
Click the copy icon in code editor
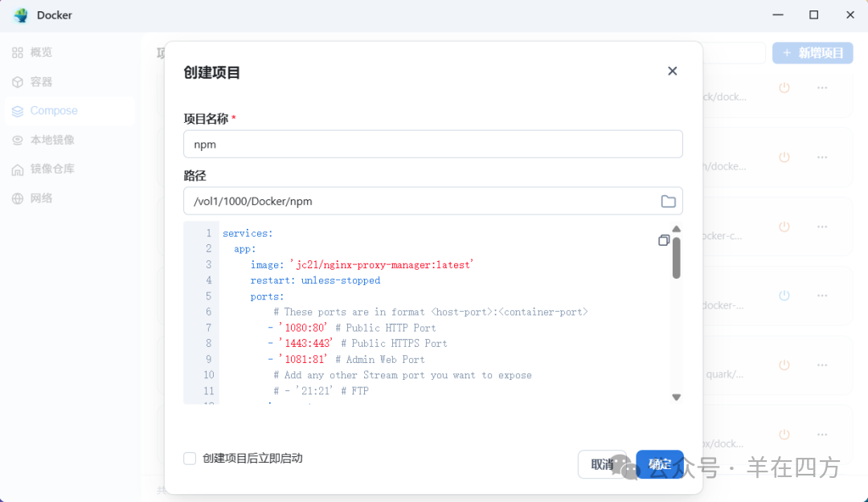pos(664,240)
